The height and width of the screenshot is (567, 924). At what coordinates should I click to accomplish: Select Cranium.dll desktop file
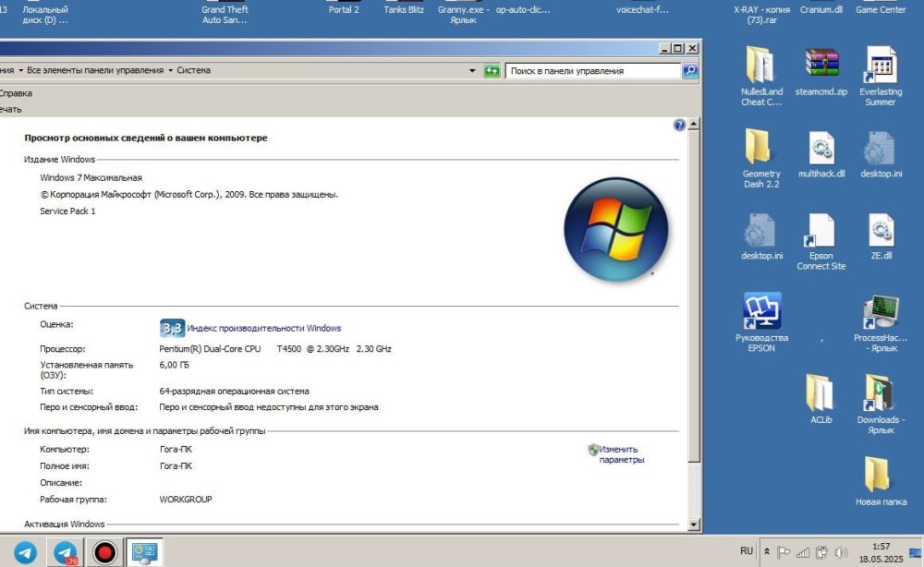click(821, 7)
